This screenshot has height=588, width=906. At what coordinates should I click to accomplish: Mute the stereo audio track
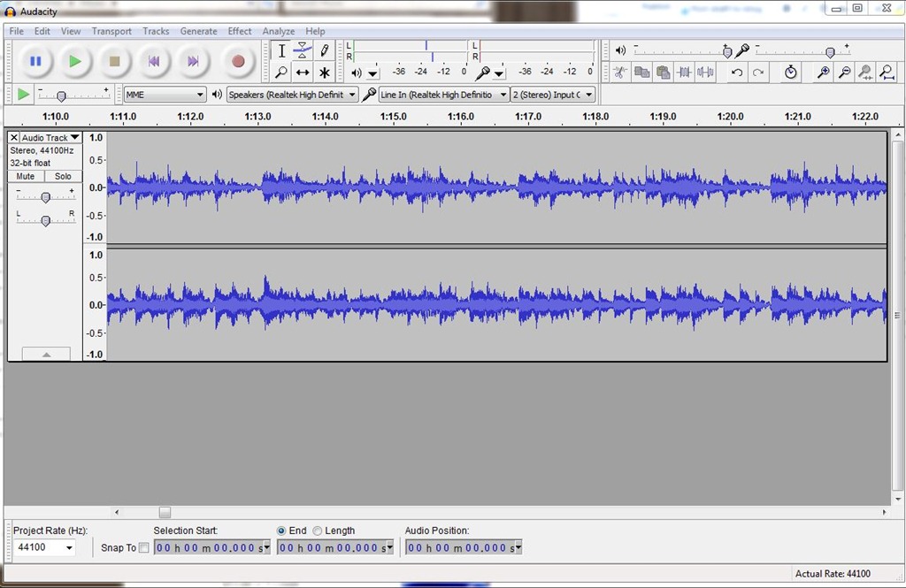coord(24,176)
